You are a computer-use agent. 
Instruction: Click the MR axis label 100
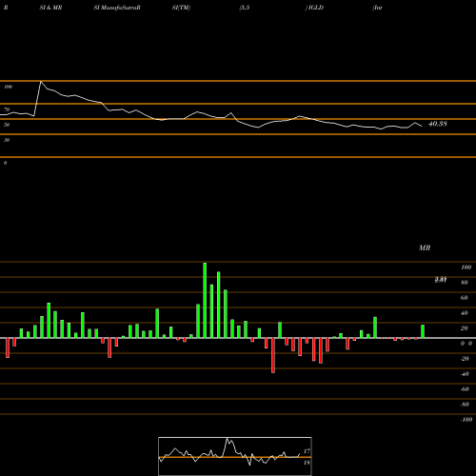[x=466, y=268]
